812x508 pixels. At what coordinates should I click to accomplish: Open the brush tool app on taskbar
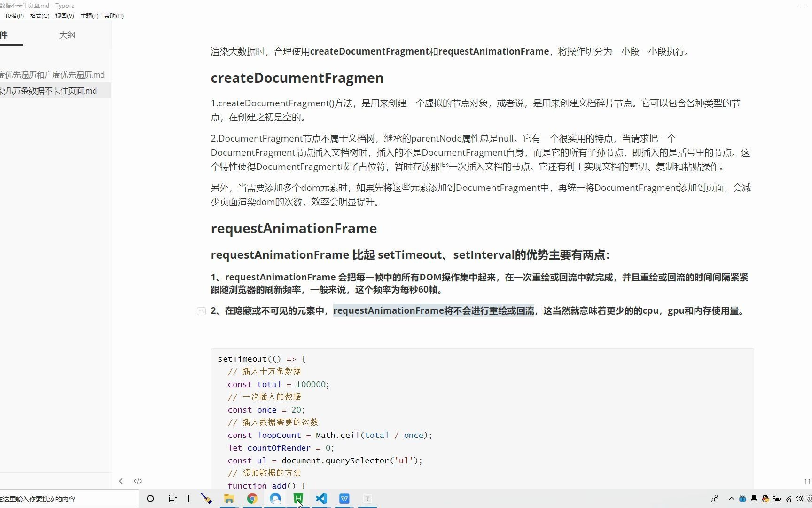coord(206,499)
